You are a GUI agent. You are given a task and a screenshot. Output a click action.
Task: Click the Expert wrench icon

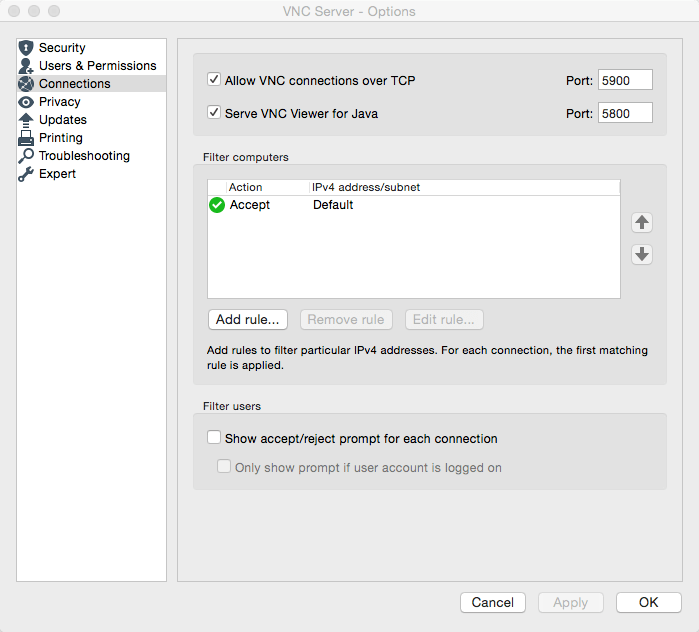click(x=26, y=174)
